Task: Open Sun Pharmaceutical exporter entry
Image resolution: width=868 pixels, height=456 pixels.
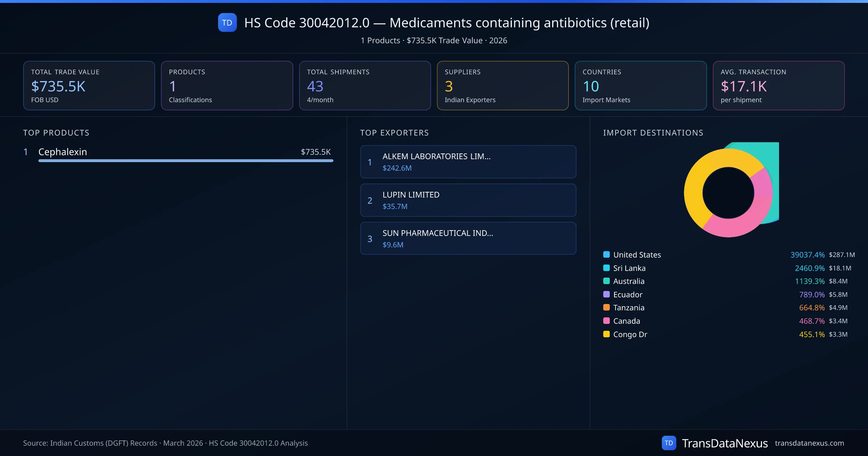Action: point(468,238)
